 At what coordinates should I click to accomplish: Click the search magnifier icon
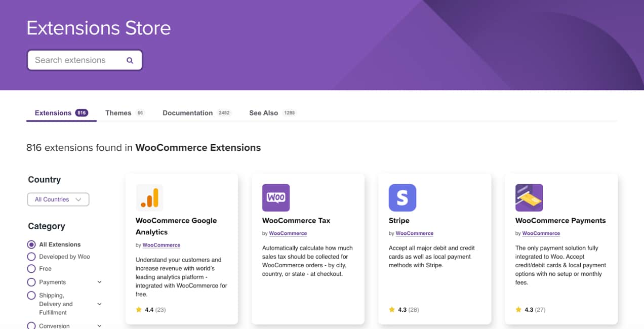[x=130, y=60]
